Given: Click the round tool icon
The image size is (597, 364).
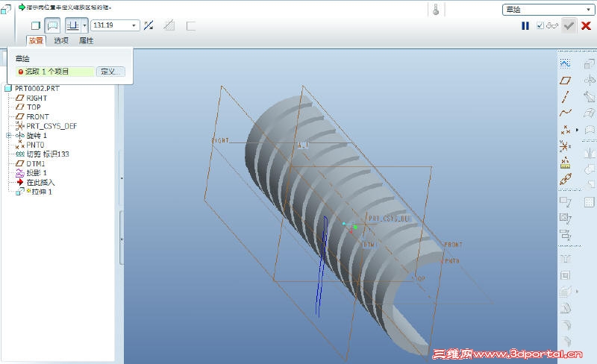Looking at the screenshot, I should 566,324.
